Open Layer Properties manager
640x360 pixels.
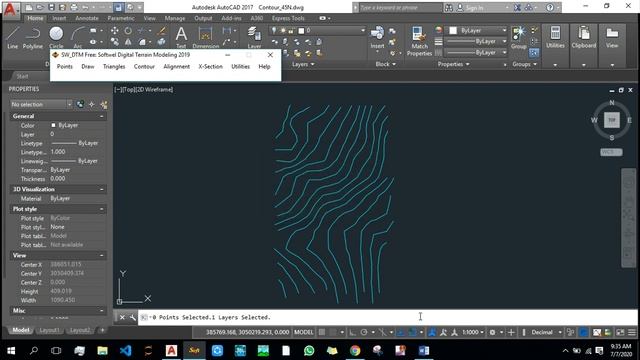(x=254, y=38)
